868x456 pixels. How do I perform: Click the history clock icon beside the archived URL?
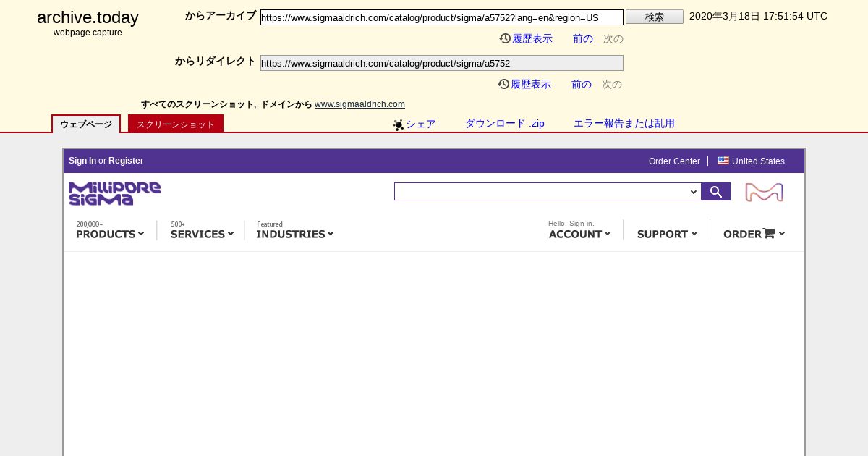(505, 38)
